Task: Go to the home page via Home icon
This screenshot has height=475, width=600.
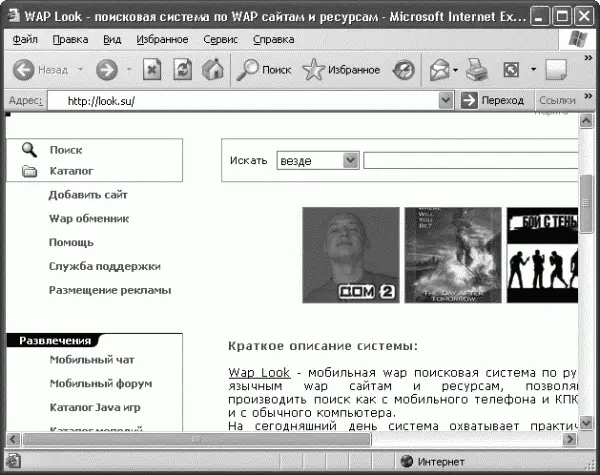Action: [x=213, y=70]
